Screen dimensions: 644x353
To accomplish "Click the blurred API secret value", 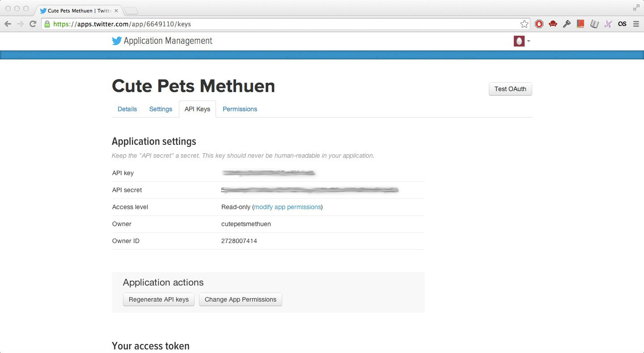I will [x=309, y=190].
